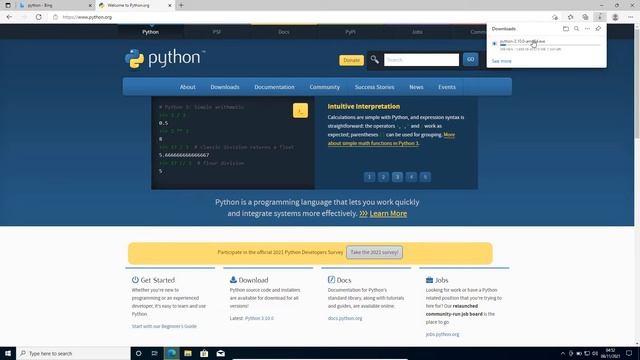640x360 pixels.
Task: Open the News menu
Action: [x=416, y=87]
